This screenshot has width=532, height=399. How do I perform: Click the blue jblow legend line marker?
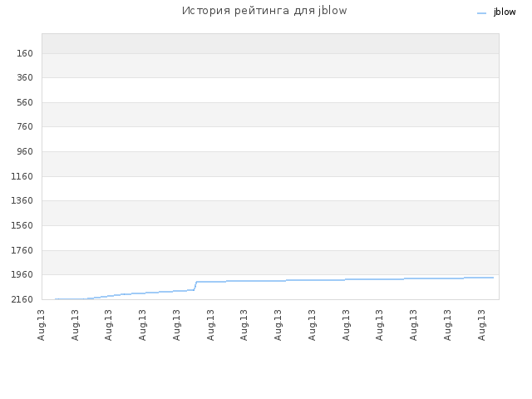481,13
